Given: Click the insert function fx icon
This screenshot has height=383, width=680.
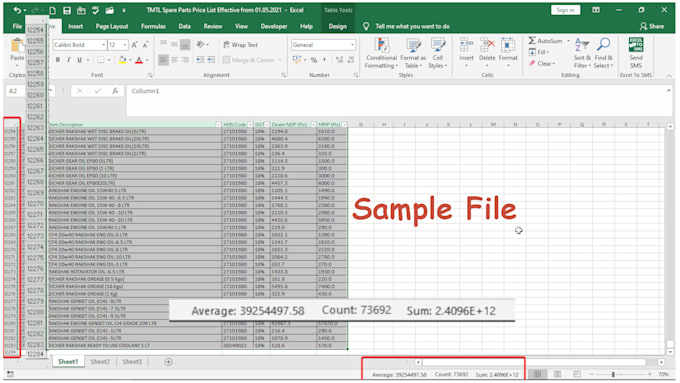Looking at the screenshot, I should (x=115, y=91).
